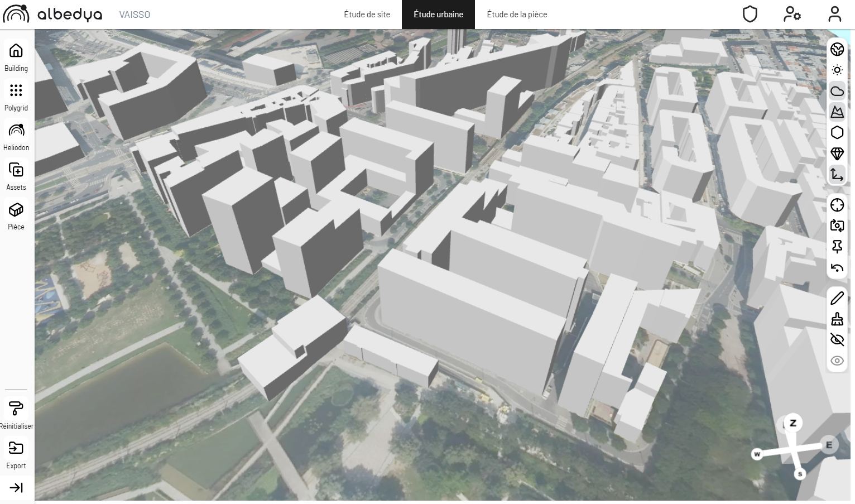Open the Assets panel
Image resolution: width=855 pixels, height=504 pixels.
coord(16,176)
